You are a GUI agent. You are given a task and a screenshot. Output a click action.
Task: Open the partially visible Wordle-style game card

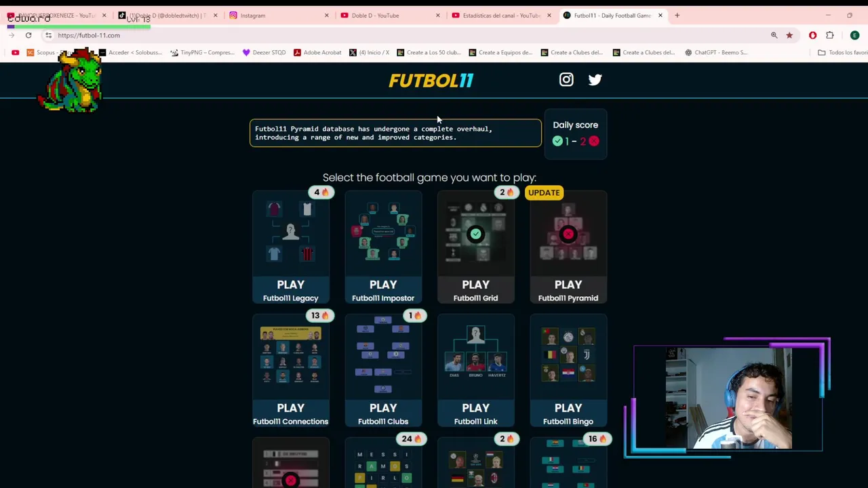point(383,463)
